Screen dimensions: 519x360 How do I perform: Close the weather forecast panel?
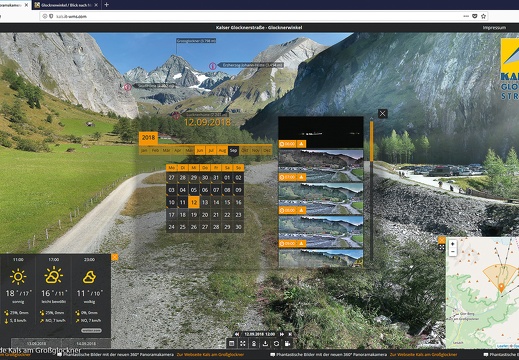(x=114, y=257)
